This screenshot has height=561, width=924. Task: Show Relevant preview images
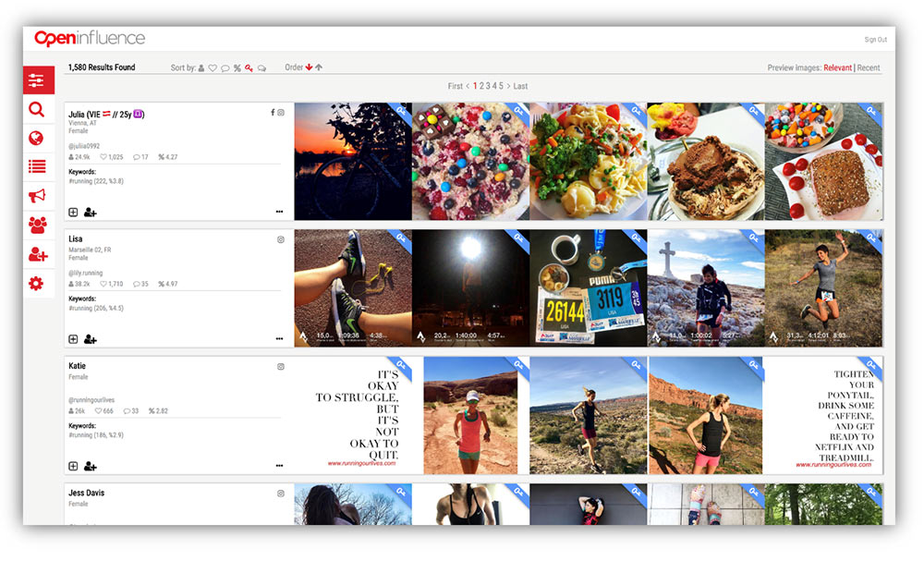coord(837,67)
